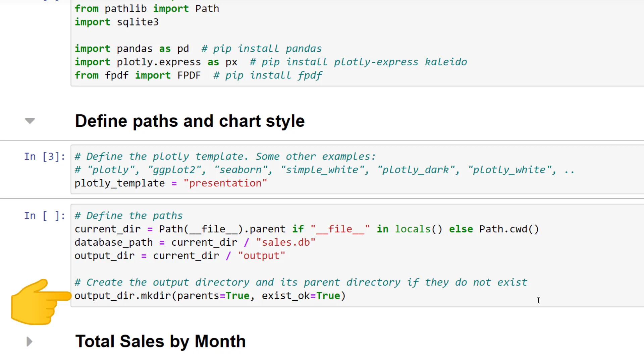The width and height of the screenshot is (644, 362).
Task: Click the Total Sales by Month heading
Action: point(160,341)
